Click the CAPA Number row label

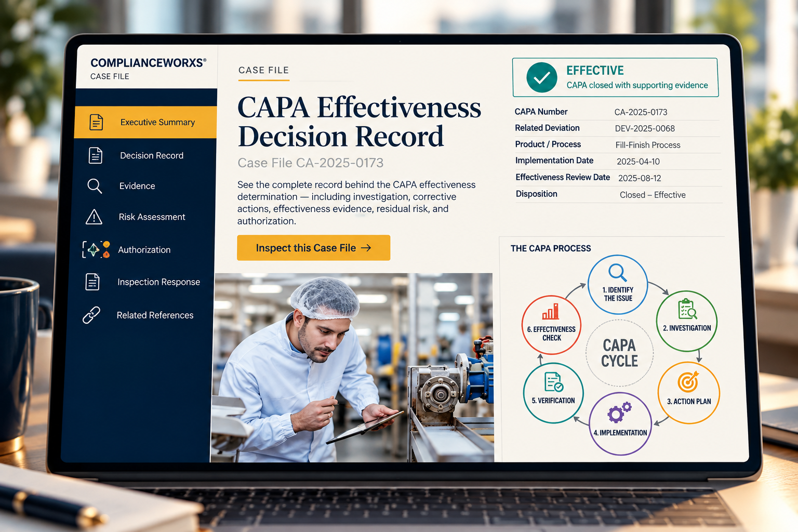click(541, 112)
